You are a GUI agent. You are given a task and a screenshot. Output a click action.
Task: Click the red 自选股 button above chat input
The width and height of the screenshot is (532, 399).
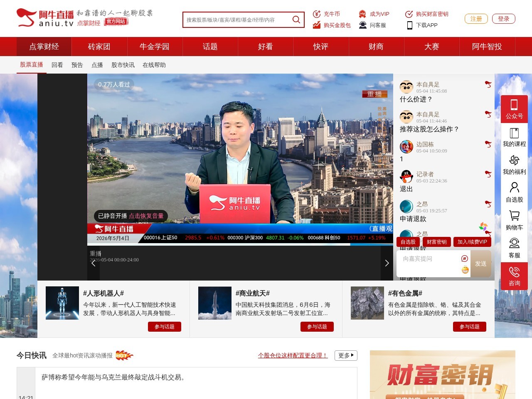408,242
